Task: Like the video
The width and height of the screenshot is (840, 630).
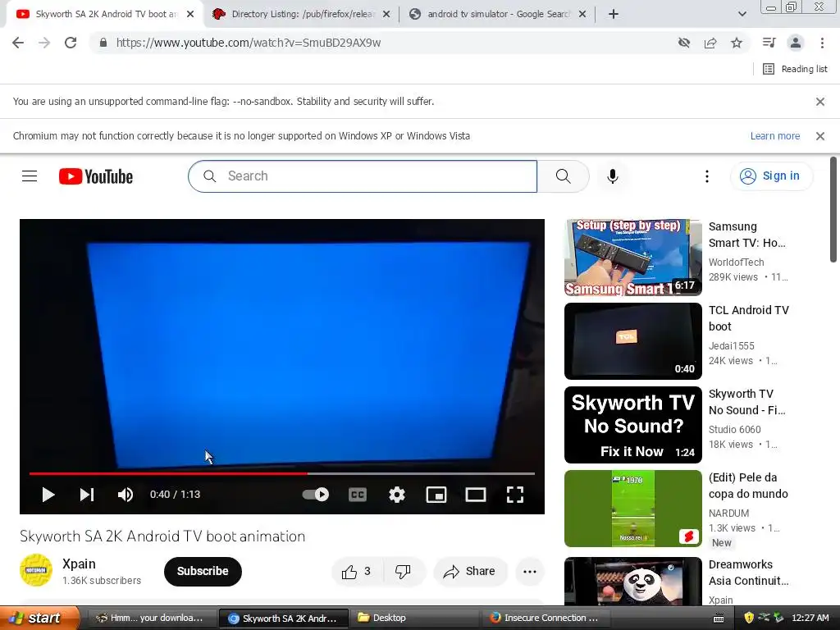Action: pyautogui.click(x=357, y=572)
